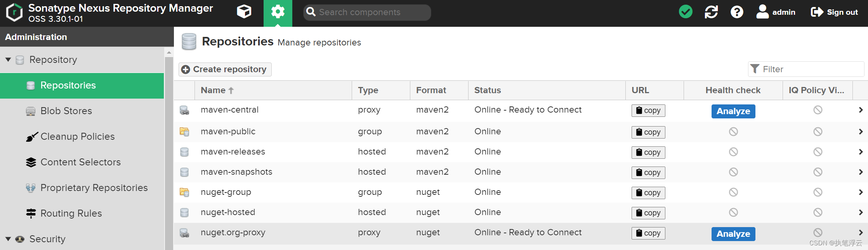Collapse the Repository tree section
The image size is (868, 250).
[x=8, y=60]
